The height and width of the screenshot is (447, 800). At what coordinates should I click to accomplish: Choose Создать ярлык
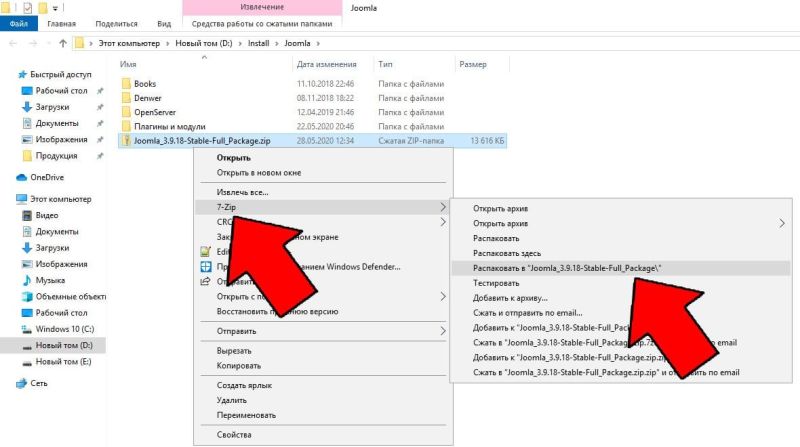tap(244, 385)
